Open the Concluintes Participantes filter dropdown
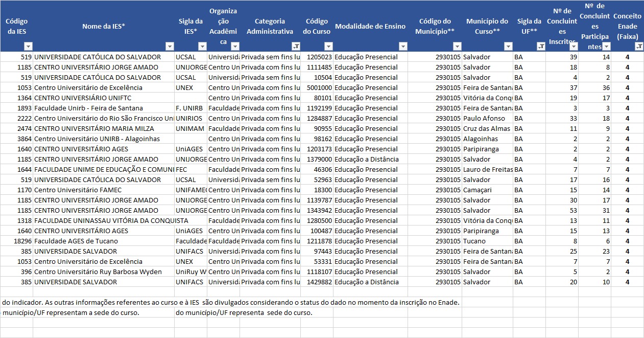Screen dimensions: 644x338 click(x=606, y=47)
